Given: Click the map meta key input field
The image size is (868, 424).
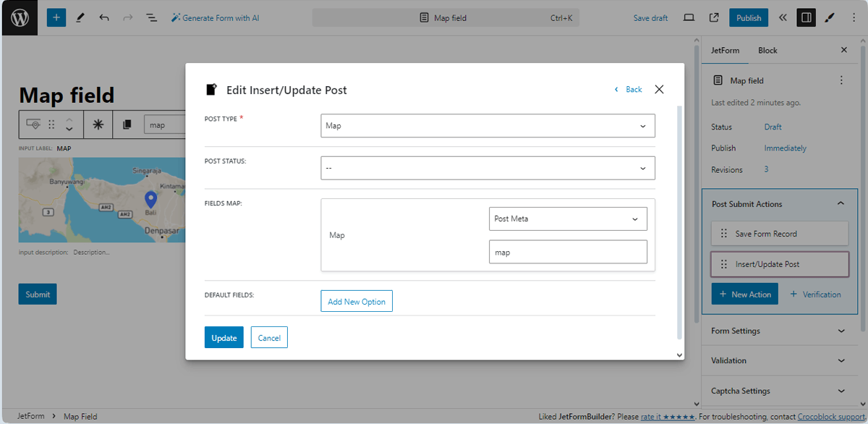Looking at the screenshot, I should [x=568, y=252].
